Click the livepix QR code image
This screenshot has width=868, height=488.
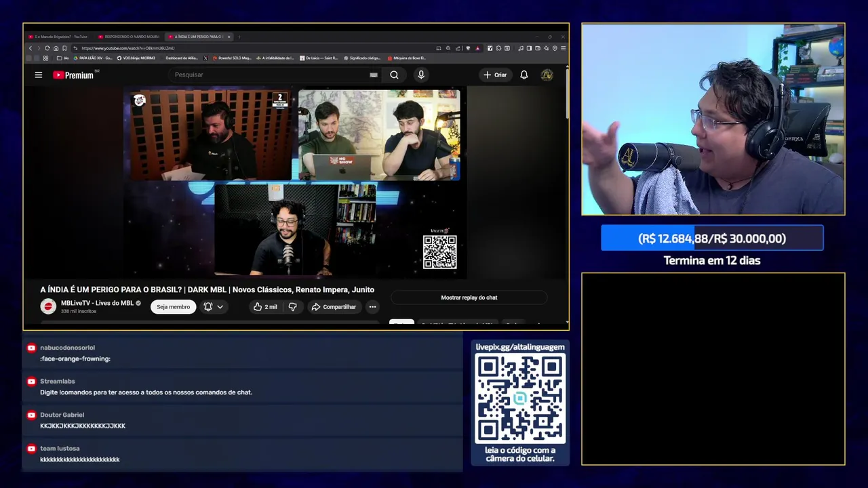pyautogui.click(x=520, y=399)
